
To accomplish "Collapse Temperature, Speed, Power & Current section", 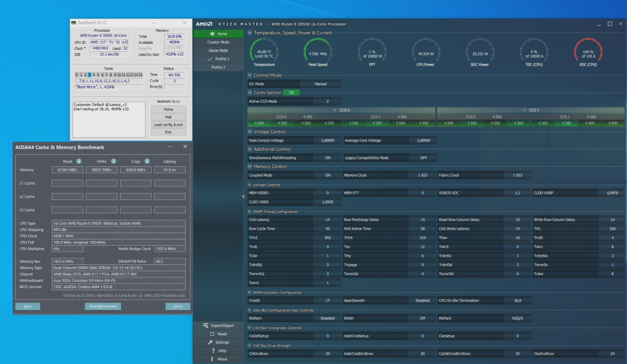I will 250,32.
